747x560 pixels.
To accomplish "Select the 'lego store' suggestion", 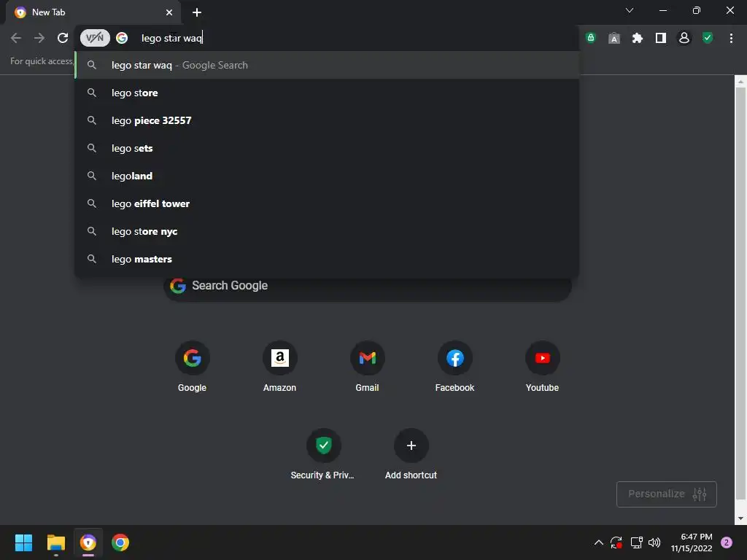I will tap(328, 93).
